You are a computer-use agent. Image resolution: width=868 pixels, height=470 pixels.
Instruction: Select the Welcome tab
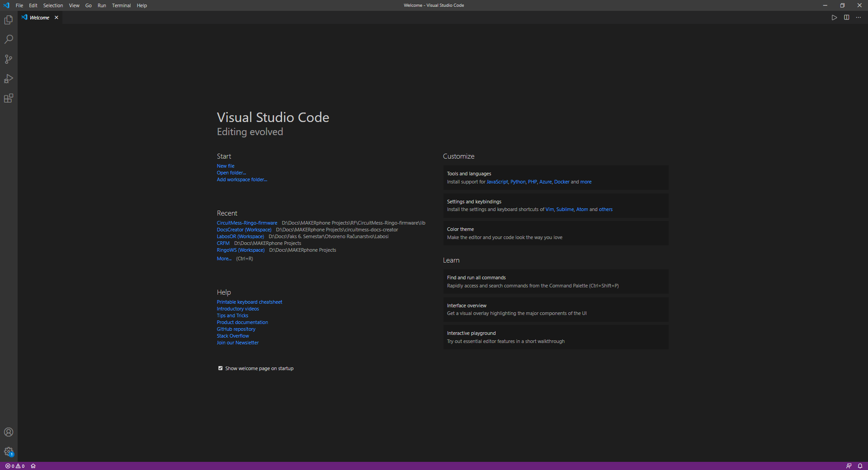[x=39, y=18]
